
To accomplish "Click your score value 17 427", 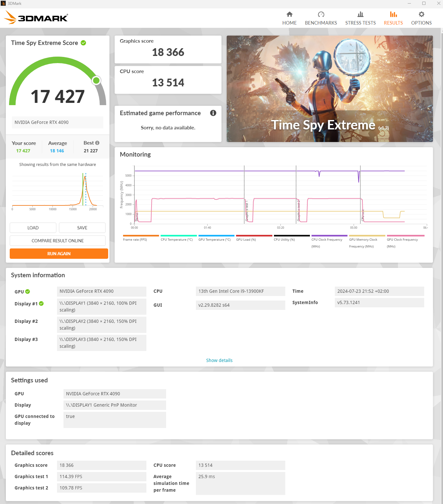I will 23,151.
